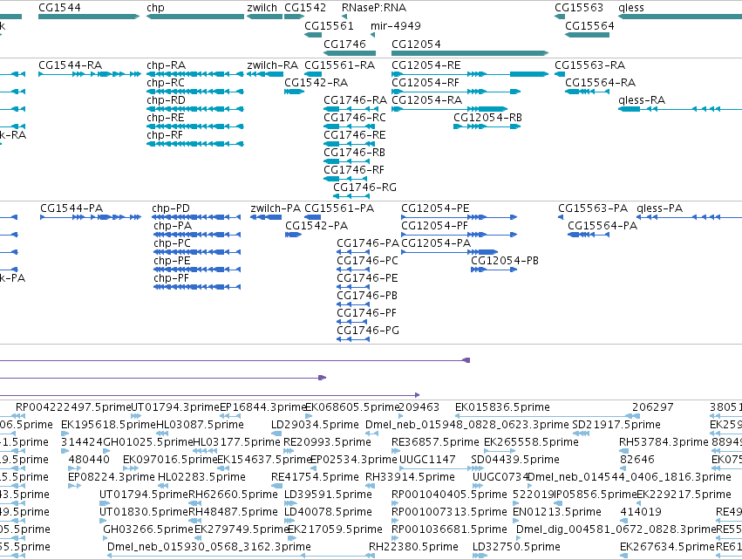Select the CG1746-RF transcript
The image size is (742, 560).
[x=346, y=179]
